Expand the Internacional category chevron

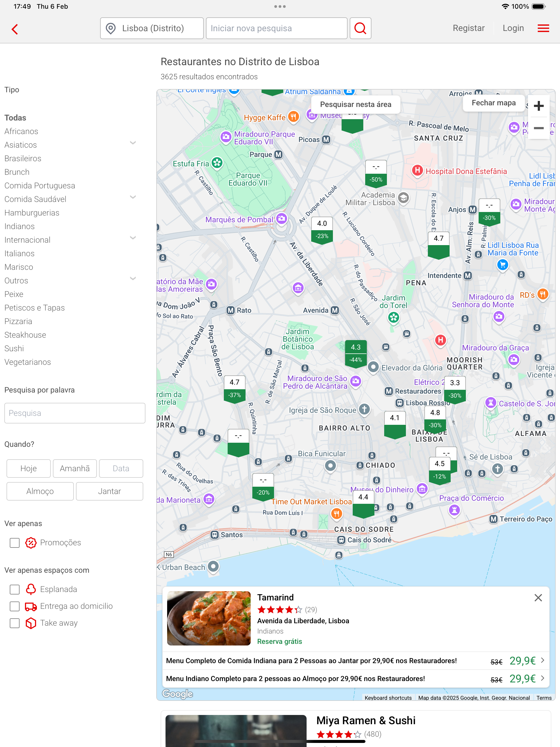coord(133,238)
